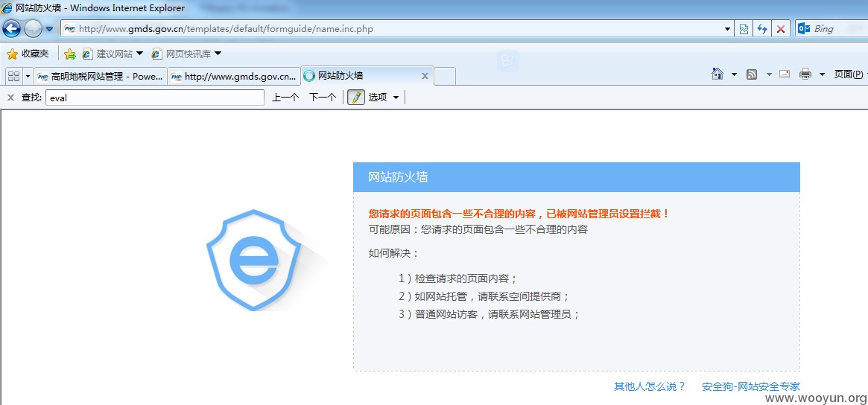Click the find text box containing eval
Image resolution: width=868 pixels, height=405 pixels.
[155, 98]
